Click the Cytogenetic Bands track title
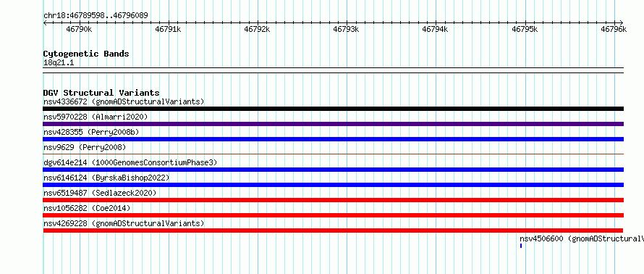 [x=86, y=54]
